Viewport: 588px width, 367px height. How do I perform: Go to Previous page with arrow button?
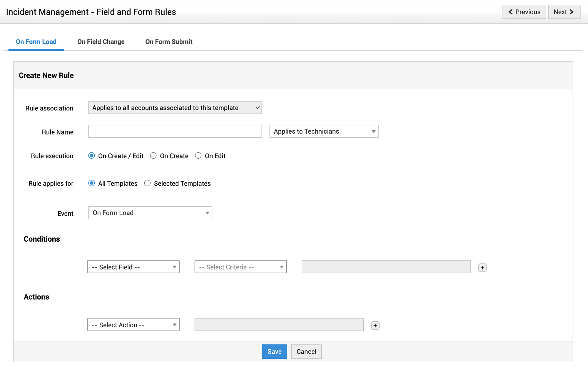524,12
